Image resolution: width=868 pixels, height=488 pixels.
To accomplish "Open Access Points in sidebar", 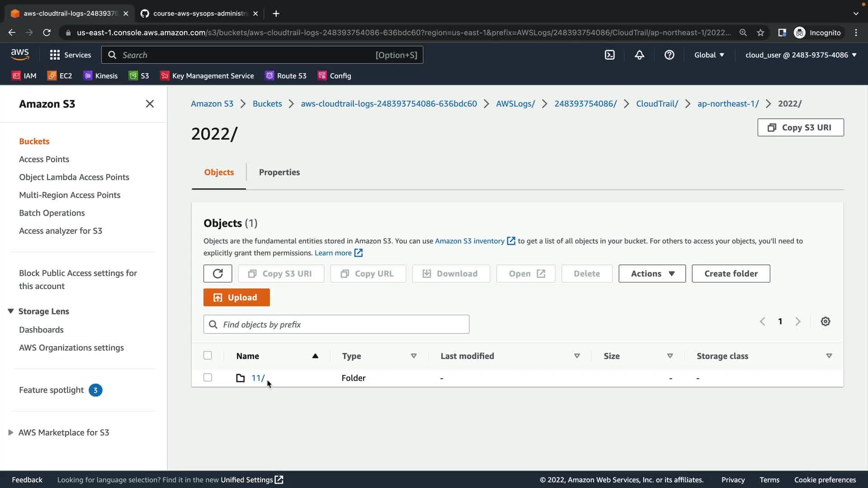I will [44, 159].
